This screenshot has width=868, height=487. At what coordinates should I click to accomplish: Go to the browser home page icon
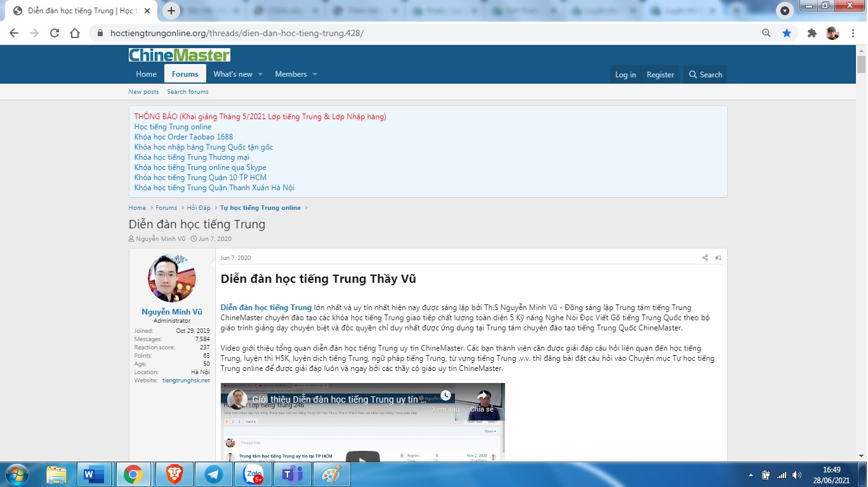75,33
